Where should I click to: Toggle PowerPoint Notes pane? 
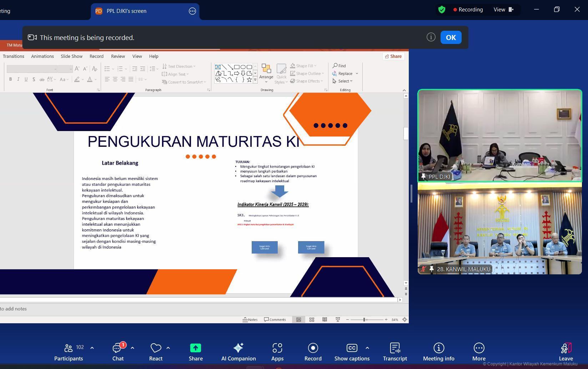(250, 320)
